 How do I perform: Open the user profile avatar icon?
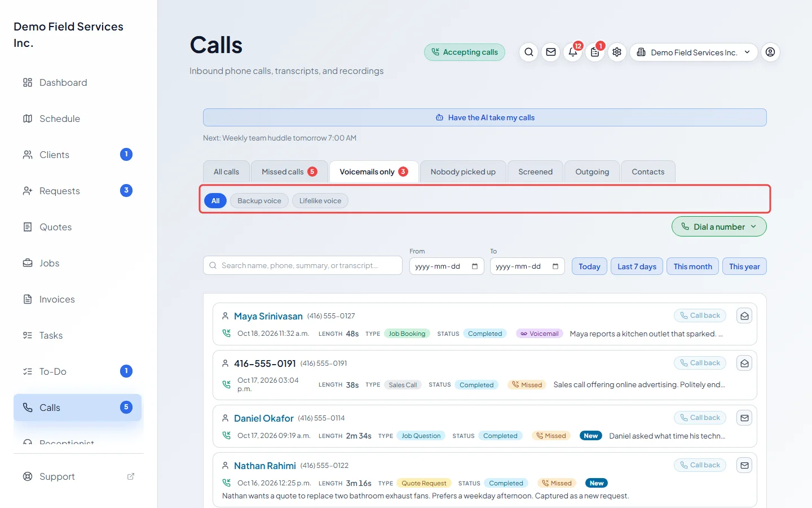click(770, 52)
